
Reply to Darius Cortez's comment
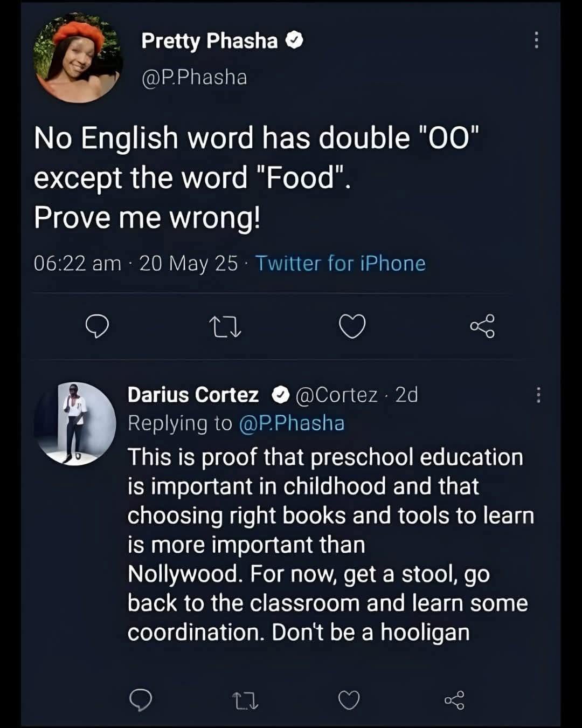coord(141,700)
